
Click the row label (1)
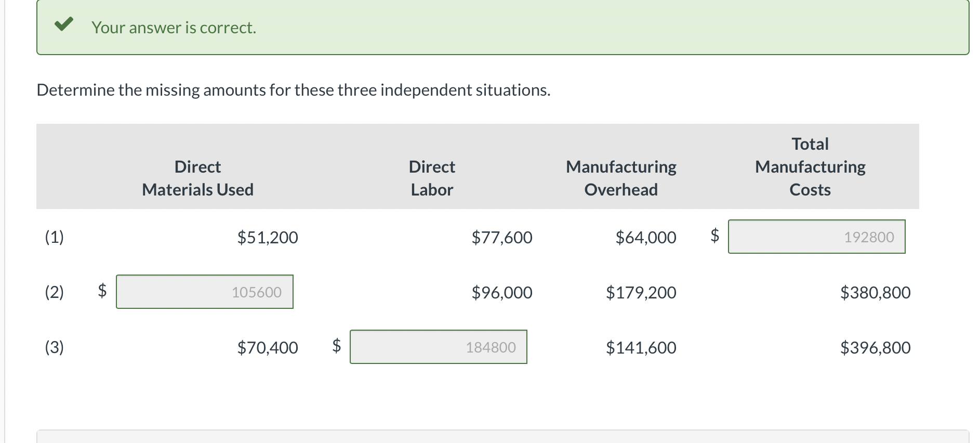click(54, 237)
